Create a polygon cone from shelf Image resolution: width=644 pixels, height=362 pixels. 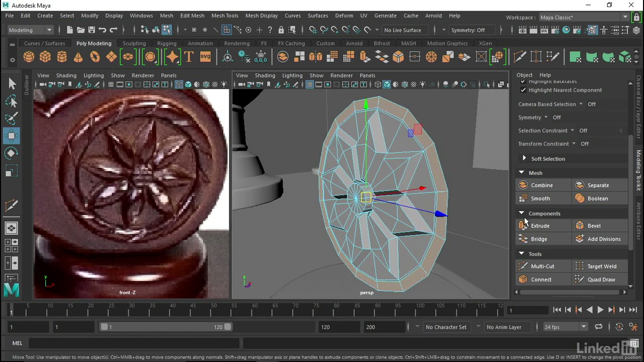78,57
